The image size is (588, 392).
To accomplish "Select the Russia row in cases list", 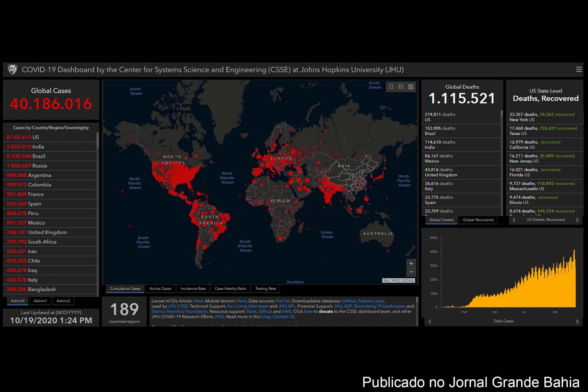I will (50, 165).
